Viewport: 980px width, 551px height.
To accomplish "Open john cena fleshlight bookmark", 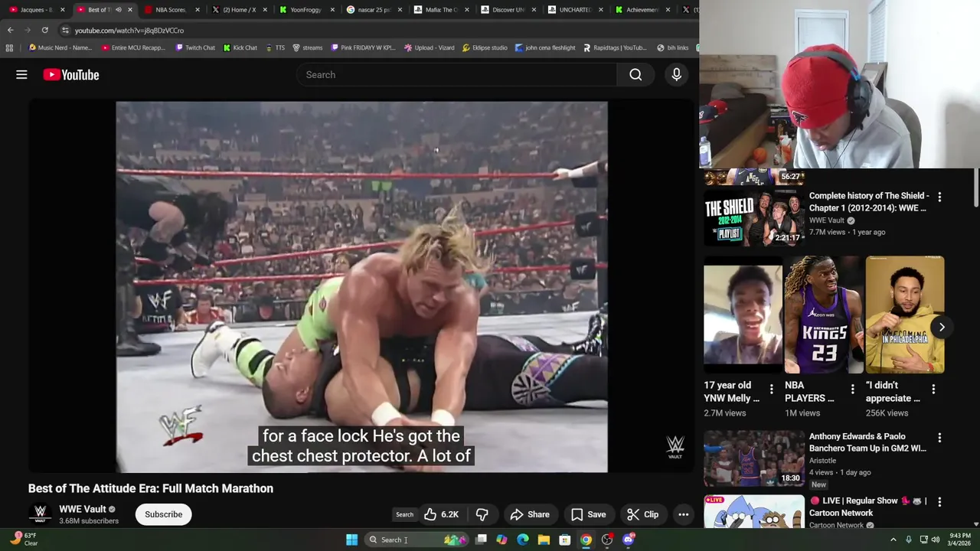I will (544, 47).
